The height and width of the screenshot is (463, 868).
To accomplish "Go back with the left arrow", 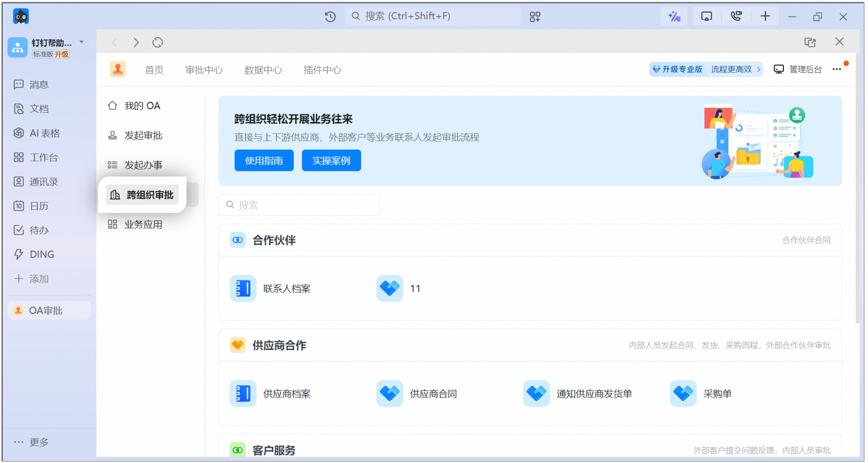I will pyautogui.click(x=115, y=42).
